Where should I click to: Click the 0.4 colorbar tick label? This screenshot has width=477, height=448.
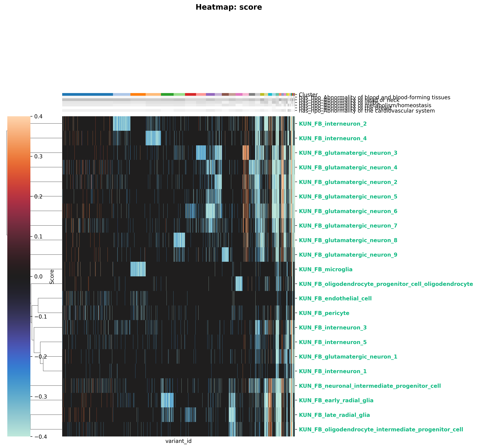pyautogui.click(x=38, y=116)
